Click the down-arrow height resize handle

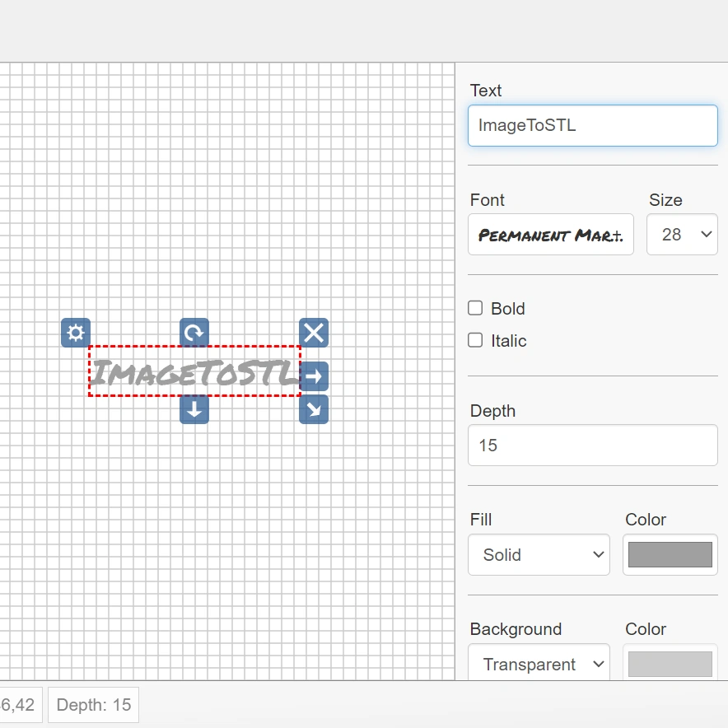pos(194,409)
